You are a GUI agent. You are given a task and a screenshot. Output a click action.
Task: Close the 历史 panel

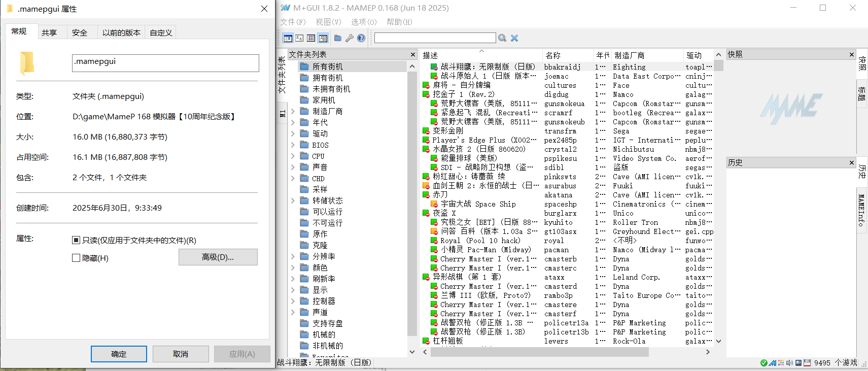click(x=852, y=162)
